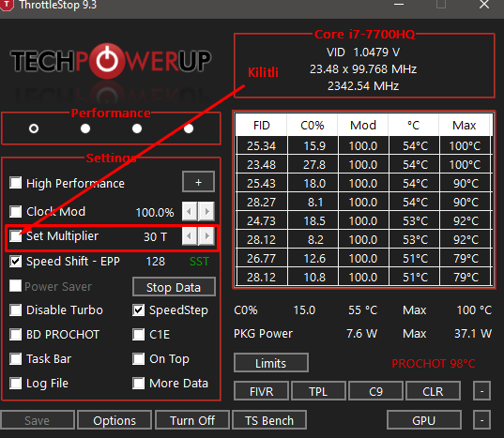
Task: Lower Set Multiplier using left arrow
Action: 190,236
